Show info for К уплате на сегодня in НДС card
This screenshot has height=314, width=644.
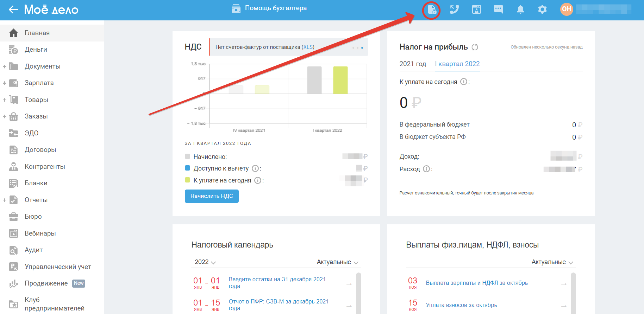click(258, 180)
